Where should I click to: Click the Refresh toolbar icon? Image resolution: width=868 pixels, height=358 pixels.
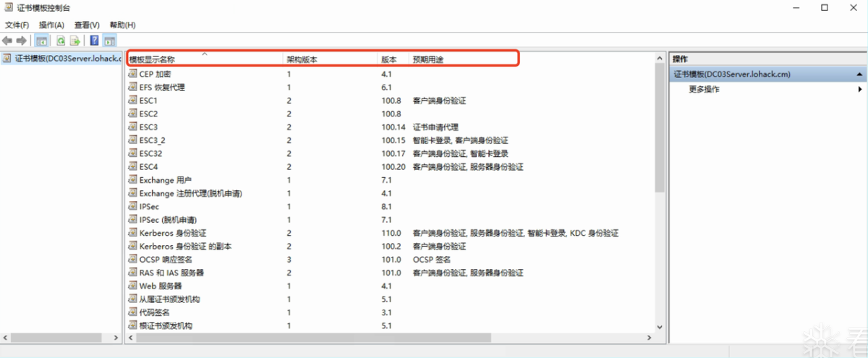pyautogui.click(x=61, y=41)
